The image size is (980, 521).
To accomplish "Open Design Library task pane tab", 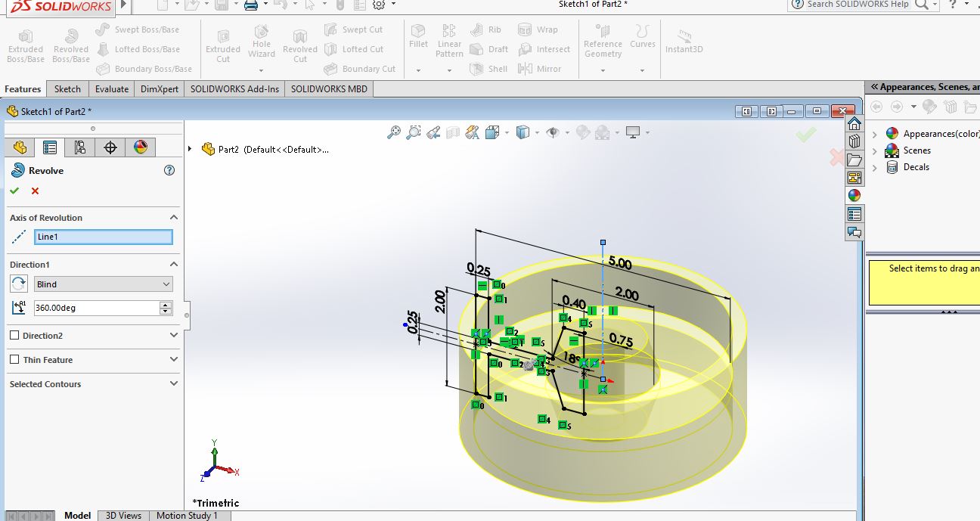I will (x=854, y=141).
